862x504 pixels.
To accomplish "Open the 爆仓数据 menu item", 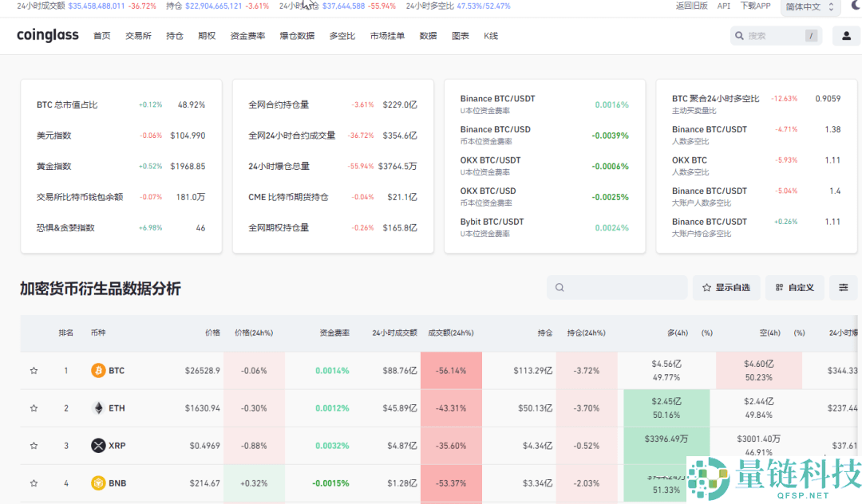I will (296, 36).
